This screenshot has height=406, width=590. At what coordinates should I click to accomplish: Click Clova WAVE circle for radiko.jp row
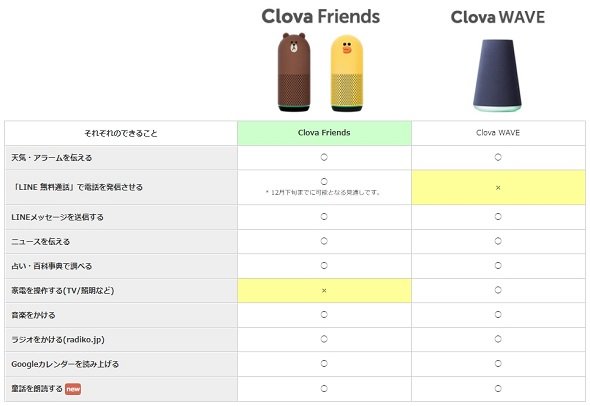click(498, 339)
